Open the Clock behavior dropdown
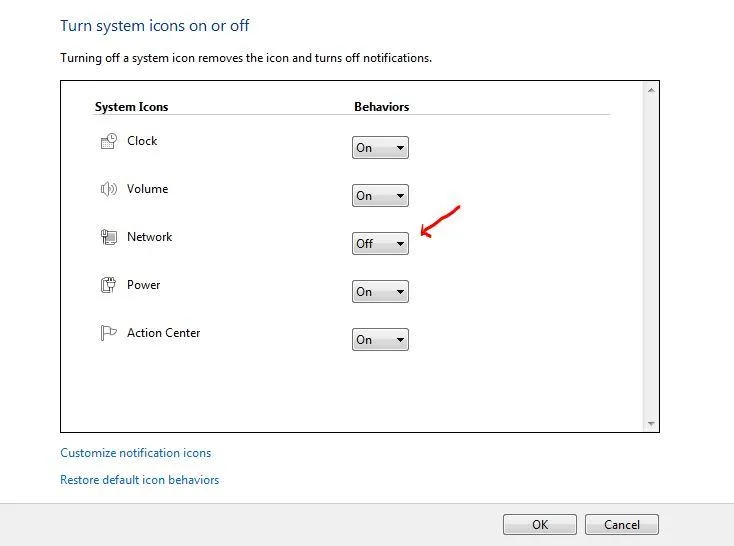Screen dimensions: 734x546 [x=380, y=148]
